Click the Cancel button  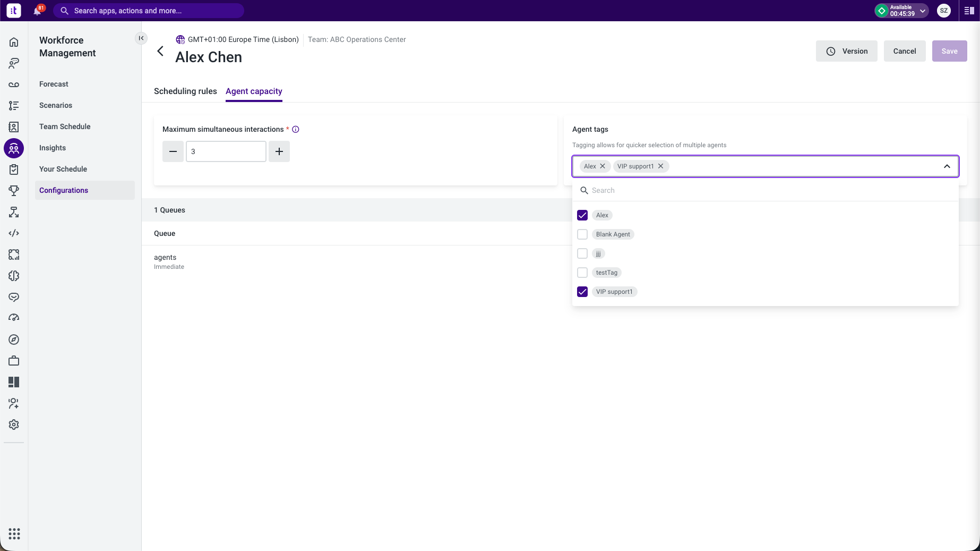tap(905, 51)
